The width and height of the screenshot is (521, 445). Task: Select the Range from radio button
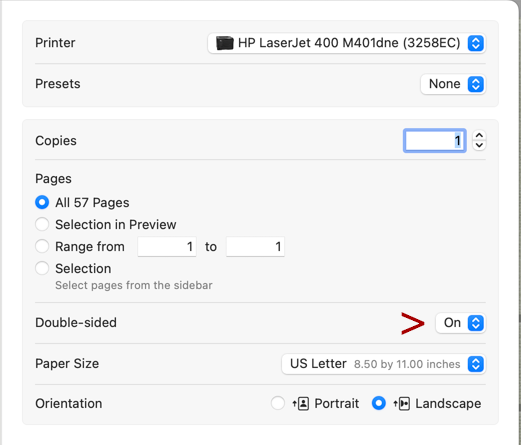42,246
